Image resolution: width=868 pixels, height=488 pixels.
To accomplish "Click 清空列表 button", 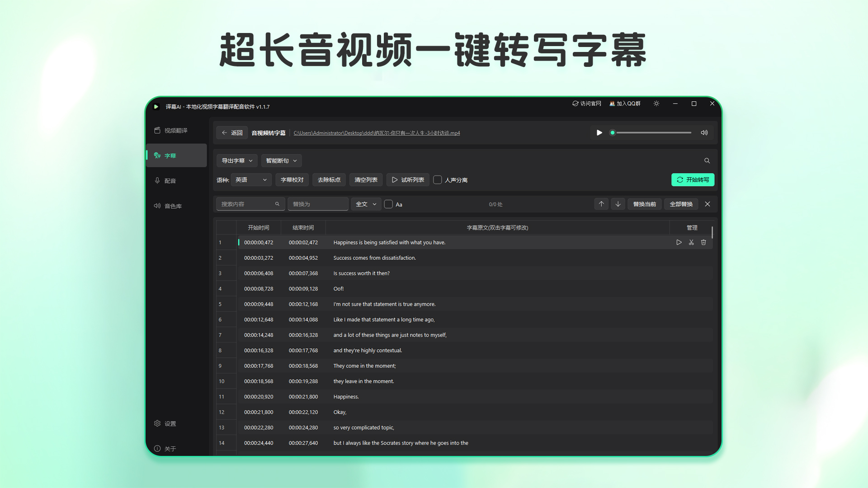I will pos(366,180).
